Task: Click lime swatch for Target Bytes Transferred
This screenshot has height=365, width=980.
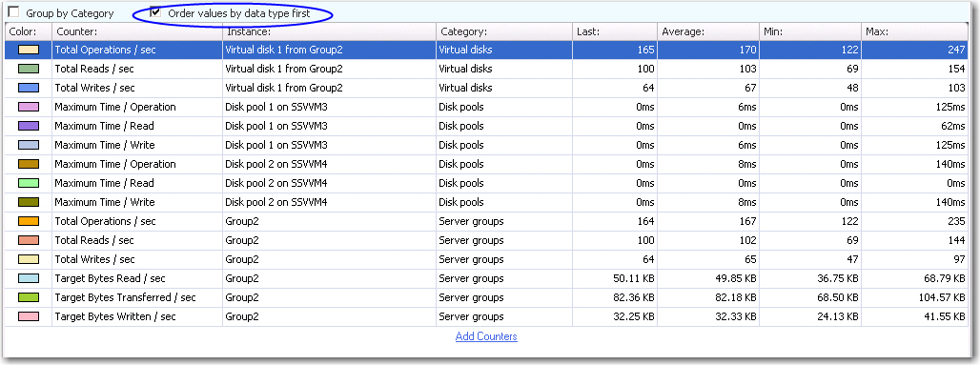Action: 30,297
